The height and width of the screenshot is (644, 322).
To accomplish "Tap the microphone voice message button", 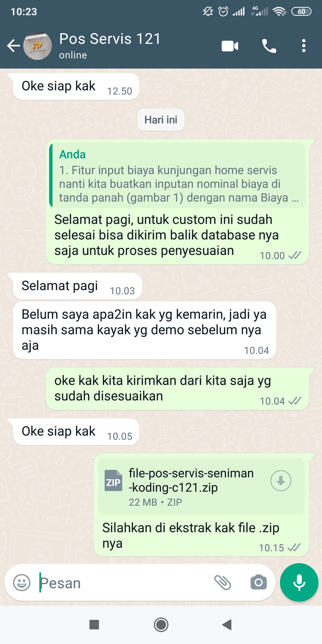I will coord(299,582).
